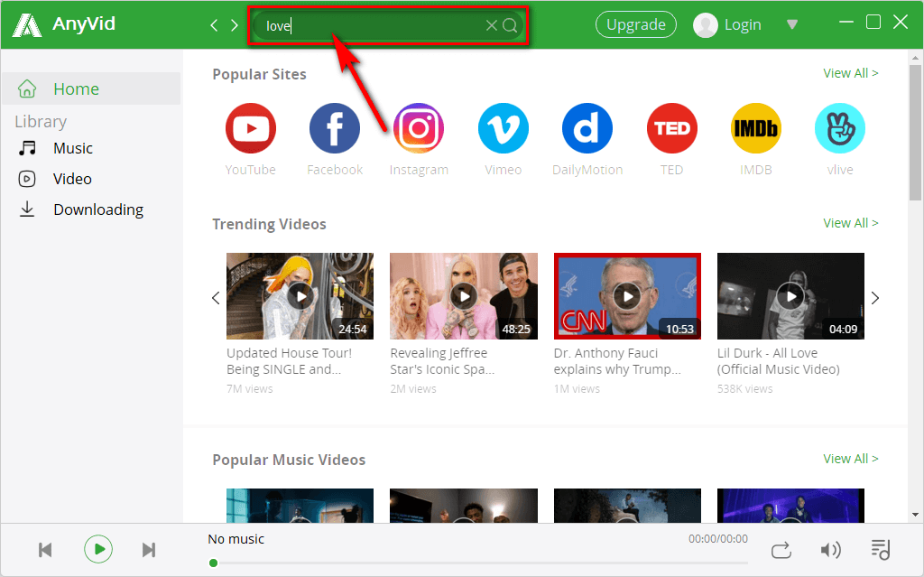The image size is (924, 577).
Task: Skip to previous track in player
Action: click(45, 550)
